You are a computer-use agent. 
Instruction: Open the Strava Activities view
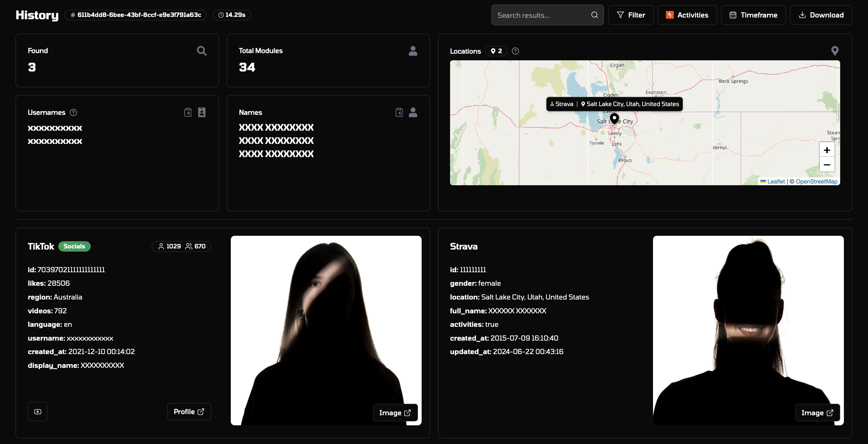pos(687,15)
